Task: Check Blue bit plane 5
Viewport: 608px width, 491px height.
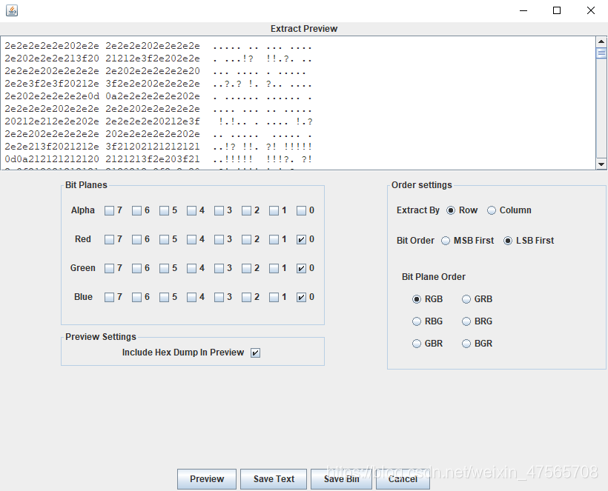Action: 164,297
